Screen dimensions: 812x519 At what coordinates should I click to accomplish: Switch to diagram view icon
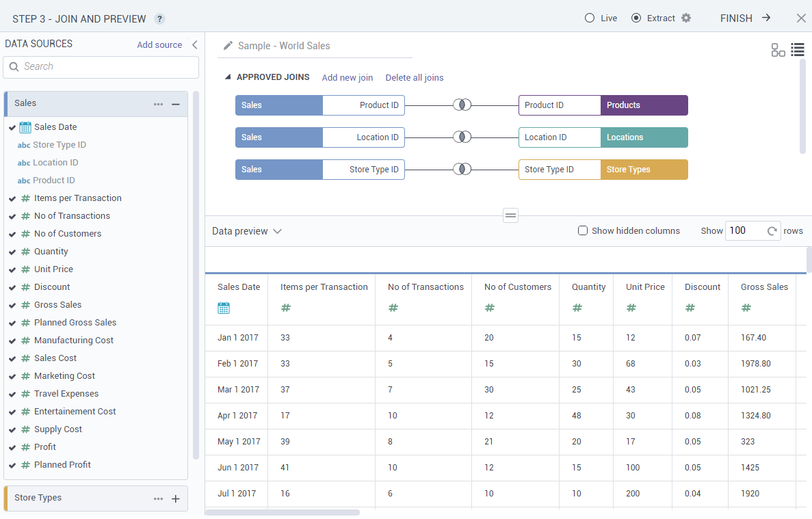coord(778,50)
